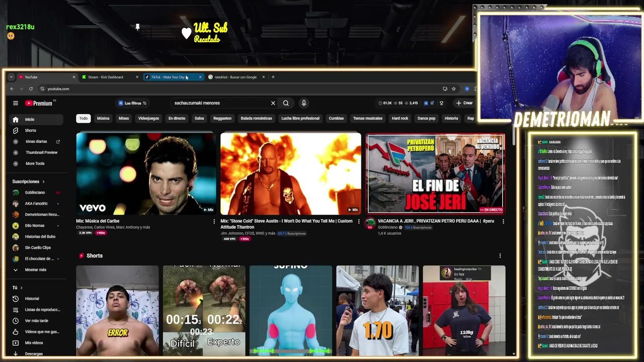The width and height of the screenshot is (644, 362).
Task: Click Goblinciano channel avatar under live video
Action: click(370, 223)
